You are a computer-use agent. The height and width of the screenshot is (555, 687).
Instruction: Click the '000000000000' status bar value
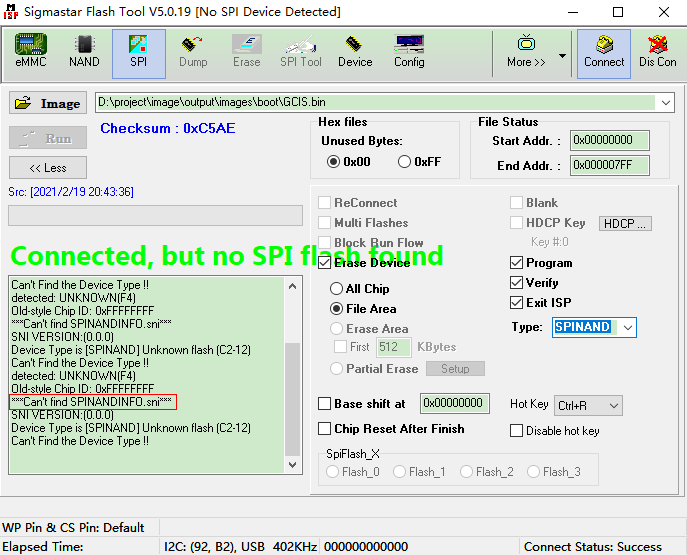click(366, 547)
